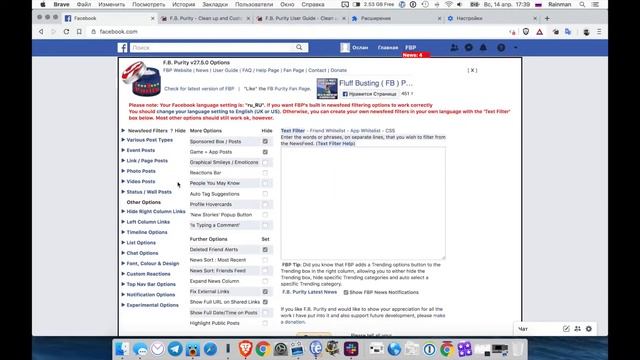Viewport: 640px width, 360px height.
Task: Click the Facebook logo icon
Action: tap(122, 48)
